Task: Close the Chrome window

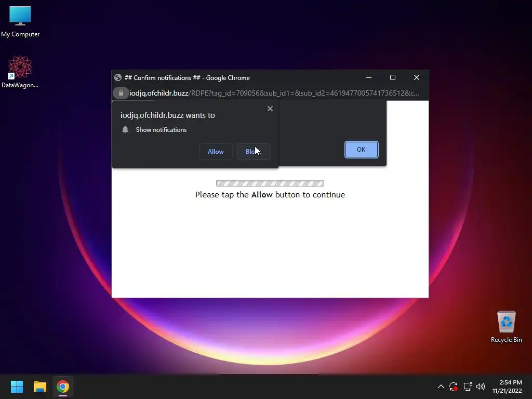Action: (x=417, y=78)
